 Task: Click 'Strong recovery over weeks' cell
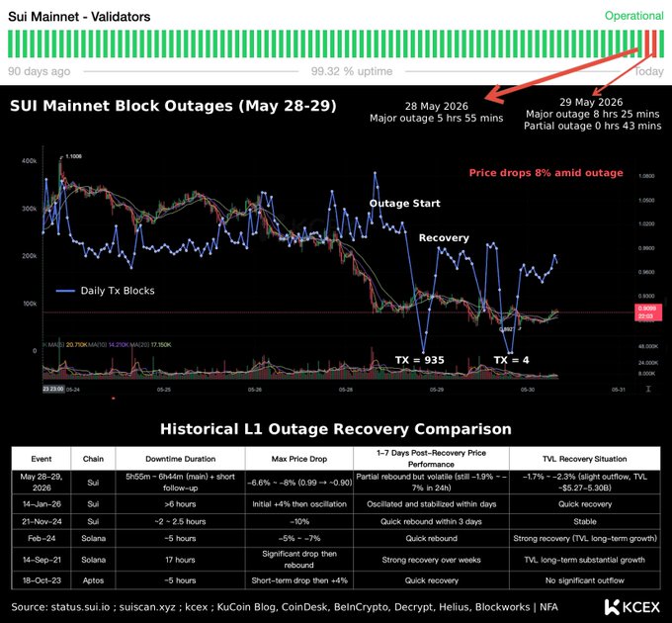(431, 560)
